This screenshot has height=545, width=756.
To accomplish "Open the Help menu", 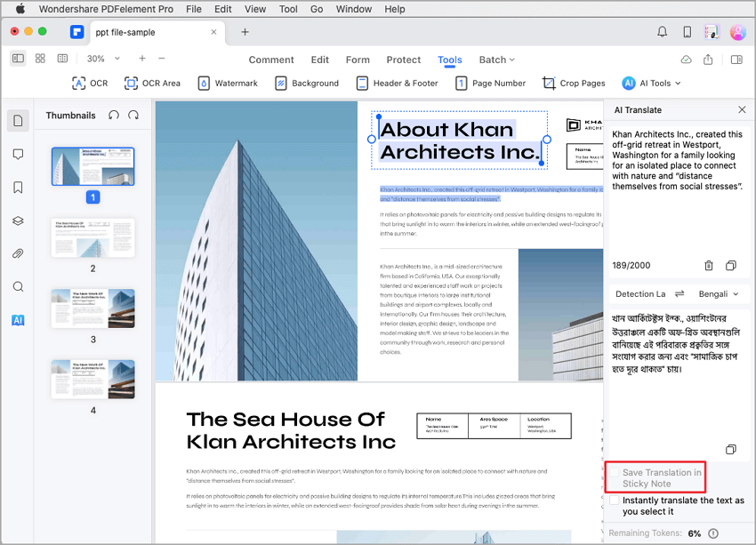I will (394, 9).
